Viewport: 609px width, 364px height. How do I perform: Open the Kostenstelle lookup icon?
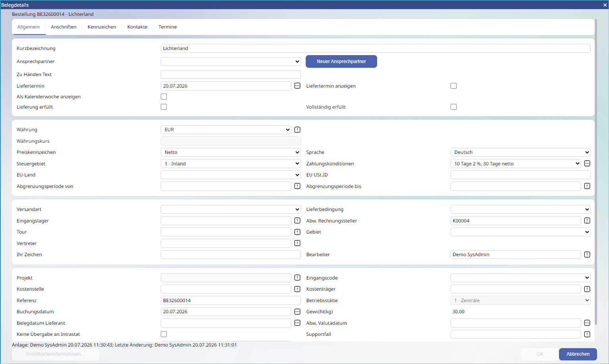pyautogui.click(x=297, y=289)
